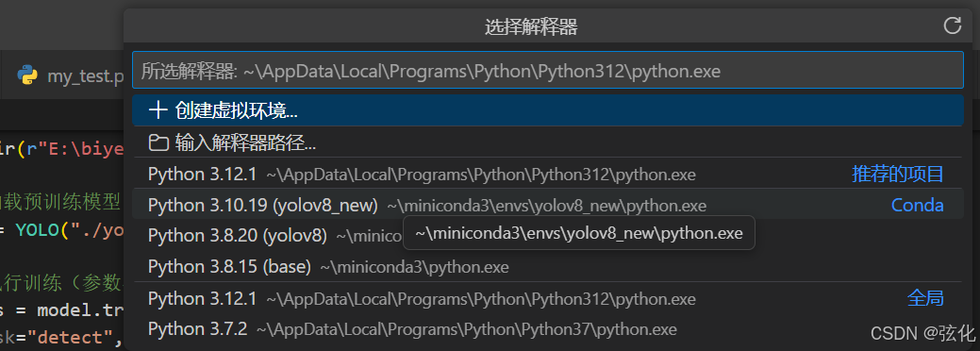Click the ~\miniconda3\python.exe path text
Screen dimensions: 980x351
coord(414,267)
